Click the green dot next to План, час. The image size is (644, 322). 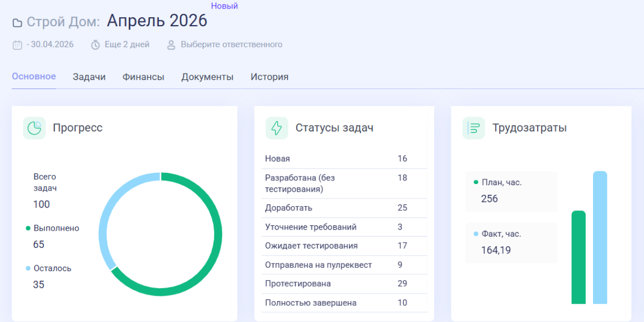tap(476, 182)
